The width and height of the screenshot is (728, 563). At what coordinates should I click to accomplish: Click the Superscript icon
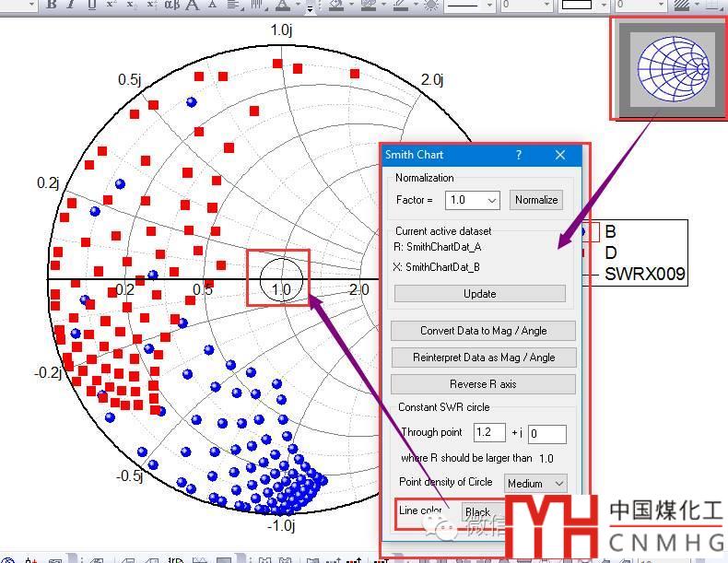[111, 5]
